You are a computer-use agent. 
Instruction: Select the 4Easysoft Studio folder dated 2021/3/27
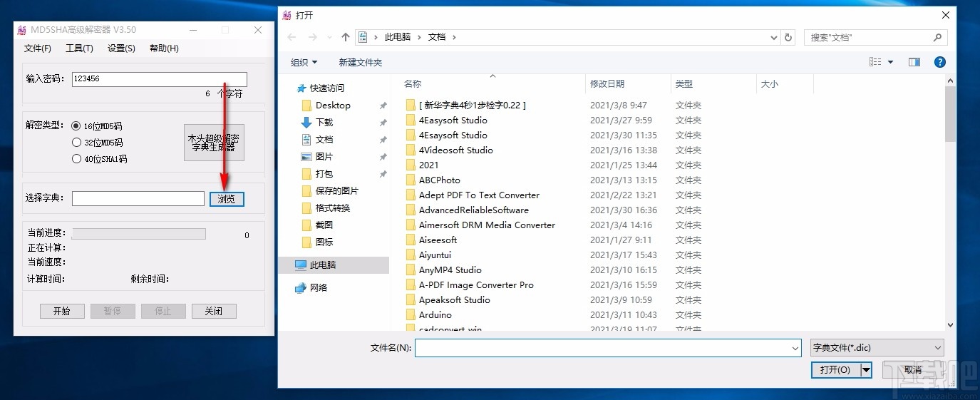click(x=453, y=120)
